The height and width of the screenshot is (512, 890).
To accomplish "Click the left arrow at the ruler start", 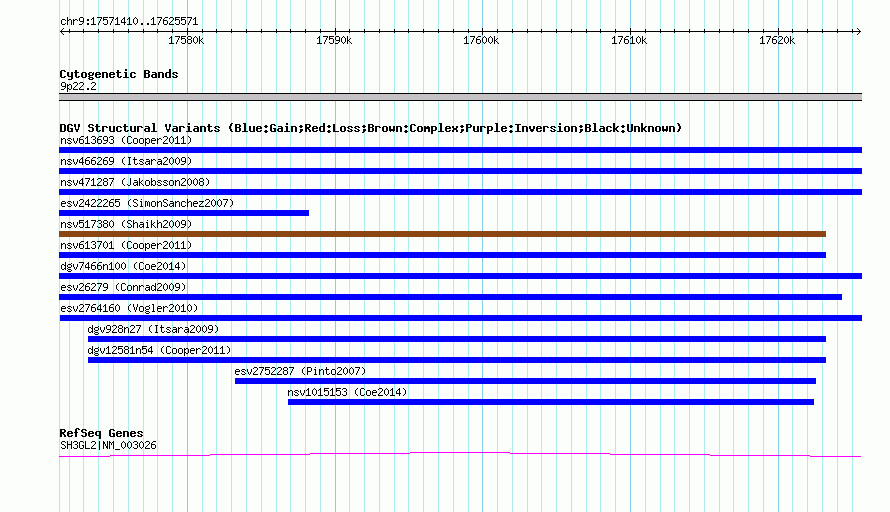I will click(x=62, y=32).
